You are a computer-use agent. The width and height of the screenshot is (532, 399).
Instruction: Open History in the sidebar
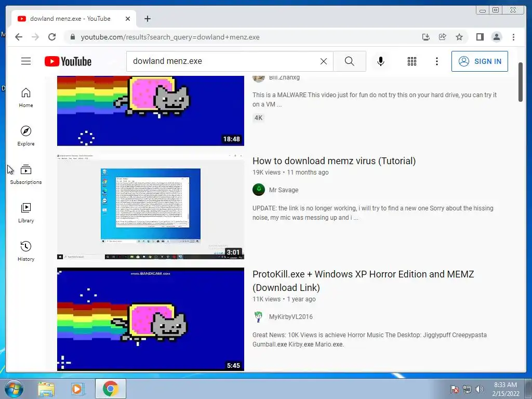(26, 251)
